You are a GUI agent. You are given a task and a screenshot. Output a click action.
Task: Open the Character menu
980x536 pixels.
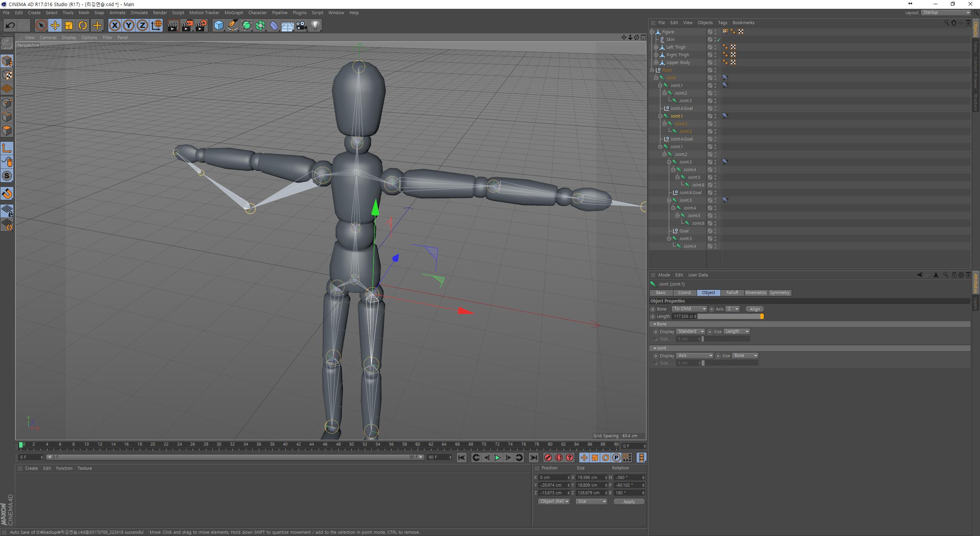[257, 13]
